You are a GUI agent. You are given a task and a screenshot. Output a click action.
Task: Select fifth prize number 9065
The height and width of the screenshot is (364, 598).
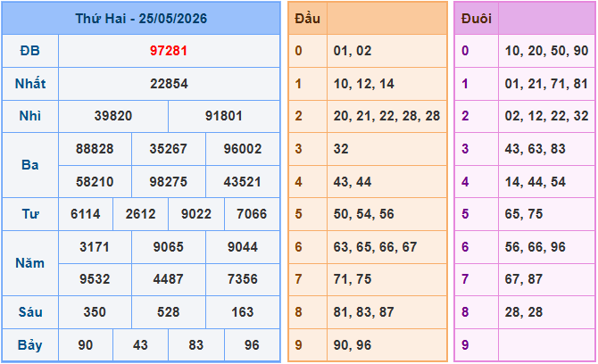coord(168,247)
